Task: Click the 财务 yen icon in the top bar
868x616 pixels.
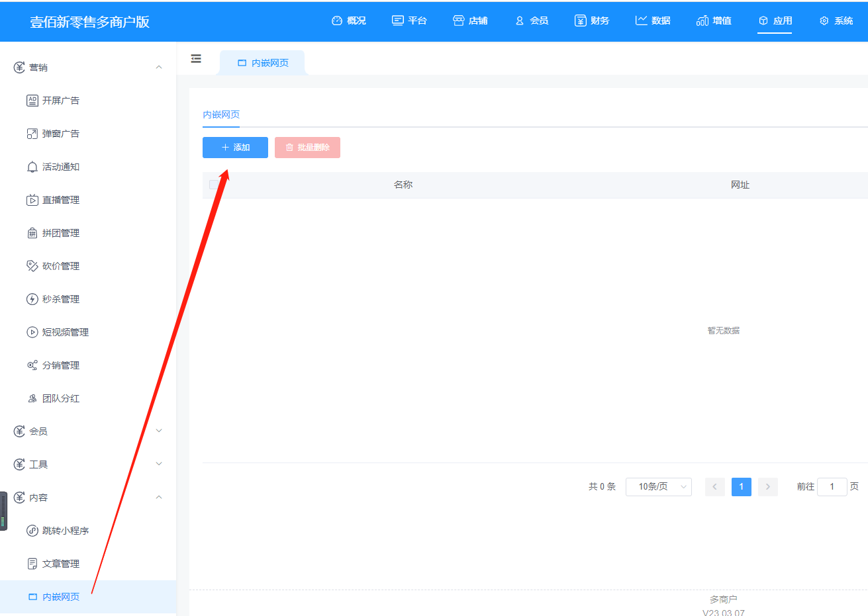Action: point(580,21)
